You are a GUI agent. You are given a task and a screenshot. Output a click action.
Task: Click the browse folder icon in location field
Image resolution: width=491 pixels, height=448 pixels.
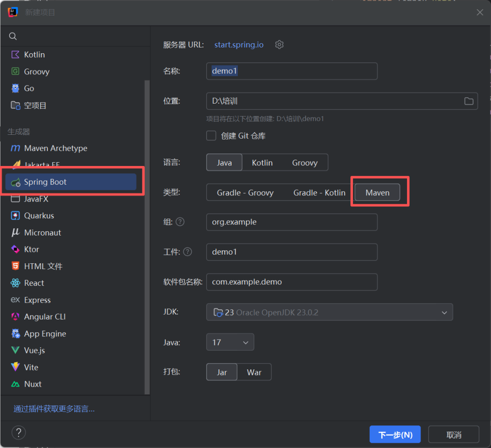468,101
